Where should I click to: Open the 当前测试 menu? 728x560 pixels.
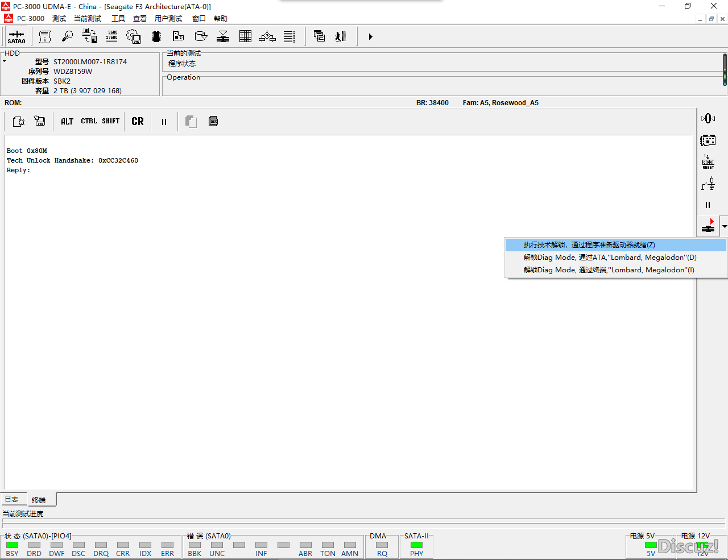click(x=88, y=19)
